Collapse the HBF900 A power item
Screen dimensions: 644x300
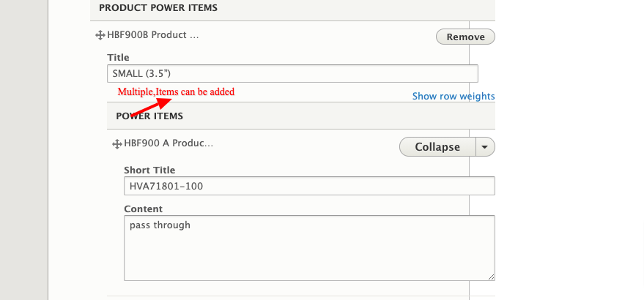pos(437,147)
